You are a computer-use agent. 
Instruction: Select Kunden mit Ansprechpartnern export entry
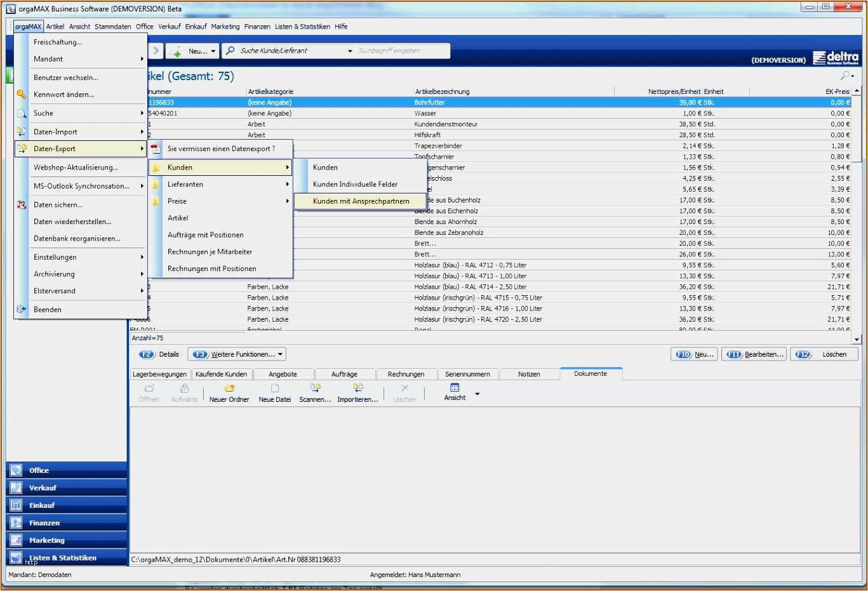359,201
